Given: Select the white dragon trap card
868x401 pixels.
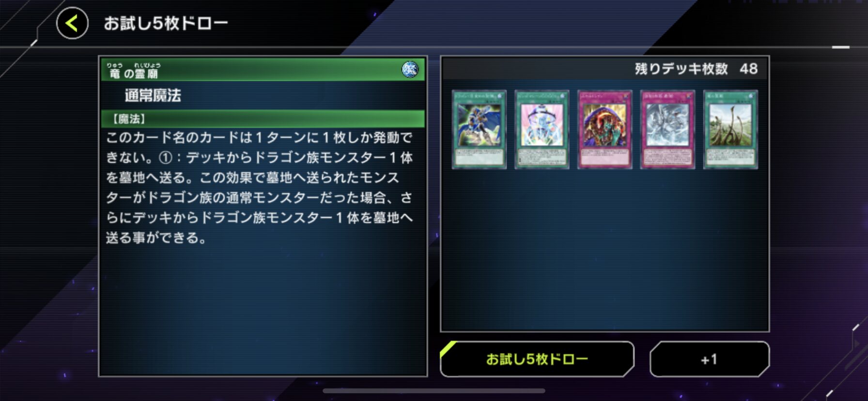Looking at the screenshot, I should [x=667, y=129].
